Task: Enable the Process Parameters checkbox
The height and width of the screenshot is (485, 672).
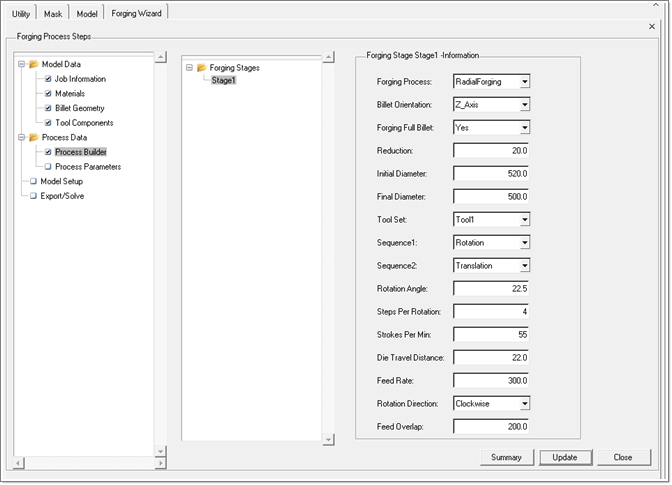Action: [47, 167]
